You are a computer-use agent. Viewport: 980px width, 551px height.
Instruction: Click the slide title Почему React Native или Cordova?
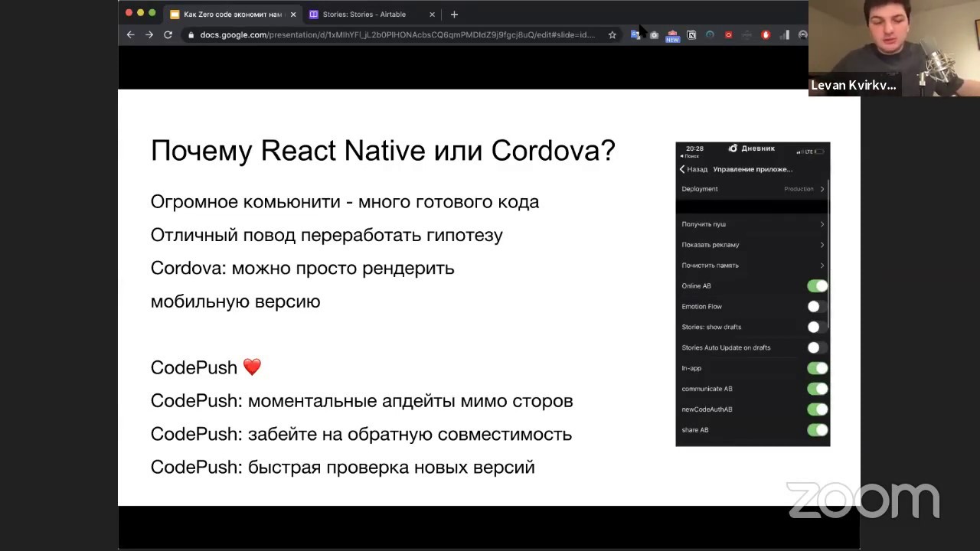pyautogui.click(x=383, y=151)
